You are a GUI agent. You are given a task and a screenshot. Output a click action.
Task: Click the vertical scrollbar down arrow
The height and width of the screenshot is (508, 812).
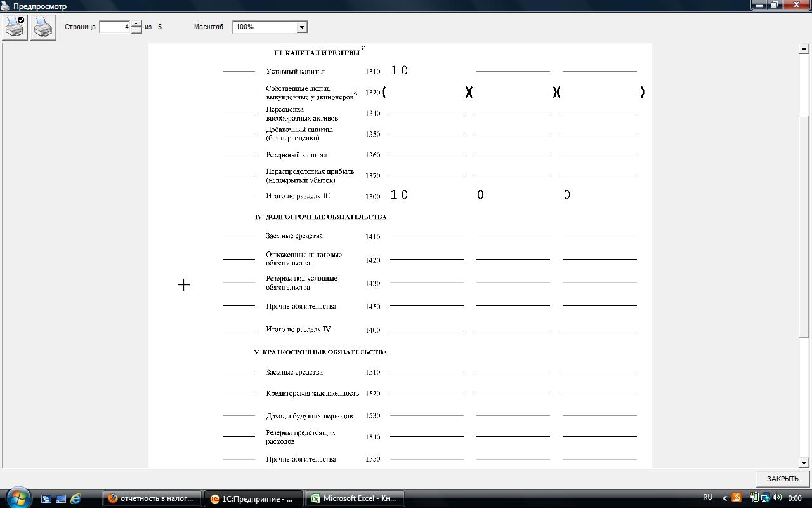point(804,462)
